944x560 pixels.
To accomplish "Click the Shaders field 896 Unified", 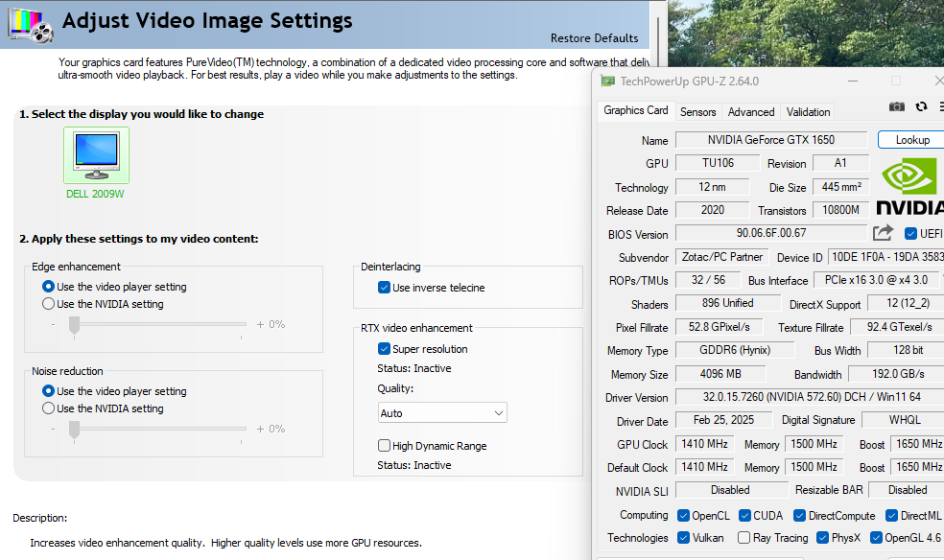I will point(727,303).
